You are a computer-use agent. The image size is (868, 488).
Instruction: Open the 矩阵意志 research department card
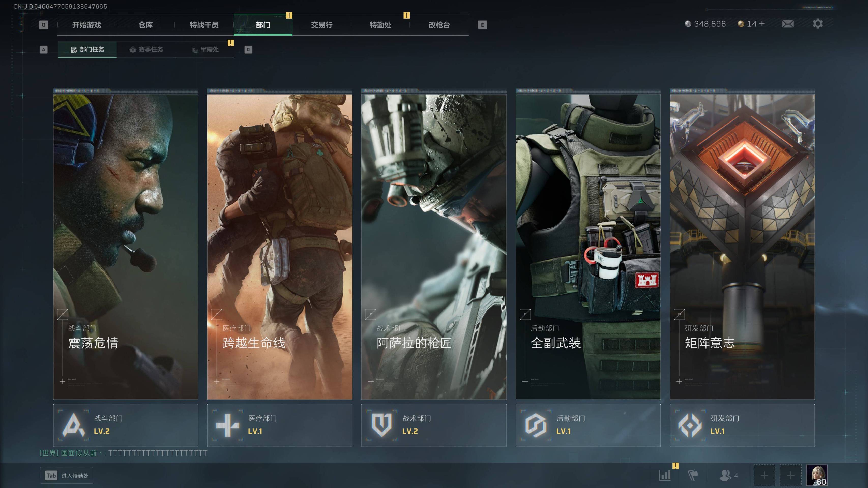coord(742,246)
